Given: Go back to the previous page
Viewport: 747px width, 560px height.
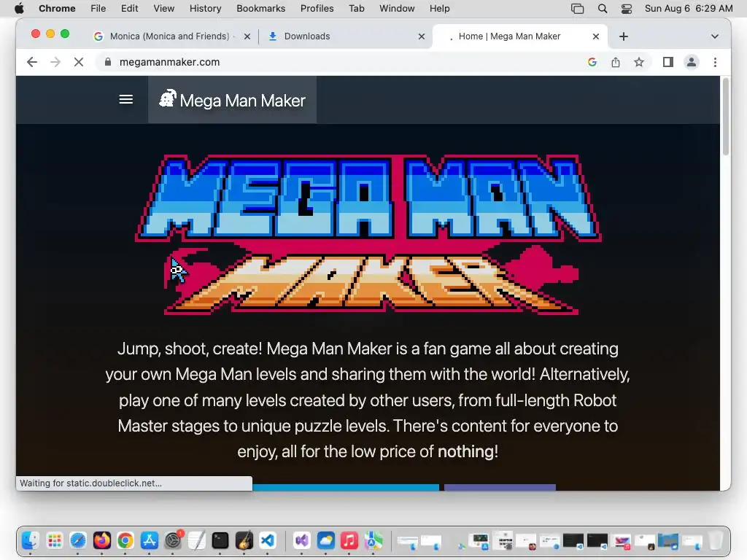Looking at the screenshot, I should tap(32, 62).
